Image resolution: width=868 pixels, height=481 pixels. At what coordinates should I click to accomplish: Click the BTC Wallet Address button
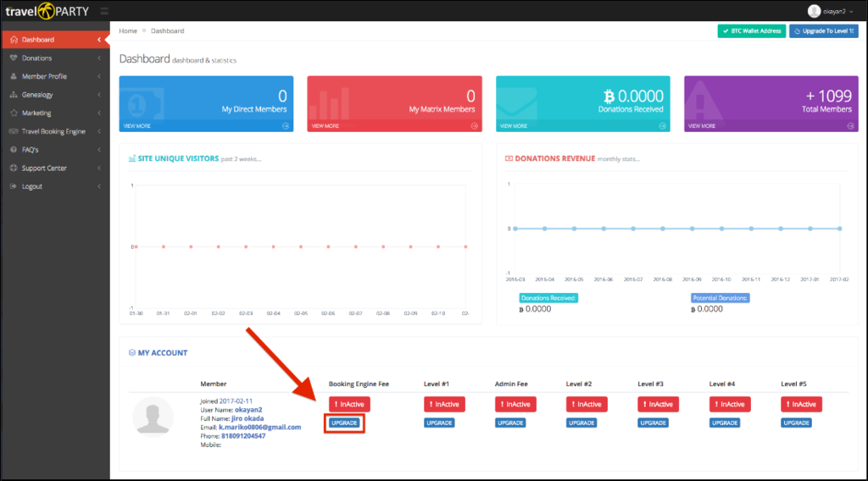(751, 31)
